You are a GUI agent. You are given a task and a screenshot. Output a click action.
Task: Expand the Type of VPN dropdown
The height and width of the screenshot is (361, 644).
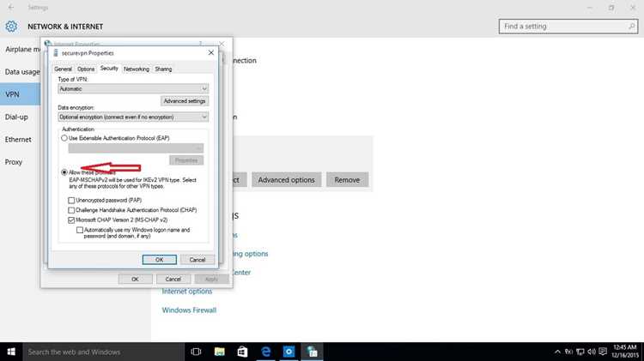pyautogui.click(x=133, y=88)
